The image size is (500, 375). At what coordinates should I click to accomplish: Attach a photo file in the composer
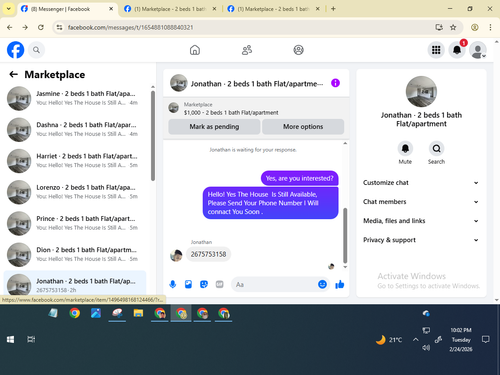click(x=188, y=284)
